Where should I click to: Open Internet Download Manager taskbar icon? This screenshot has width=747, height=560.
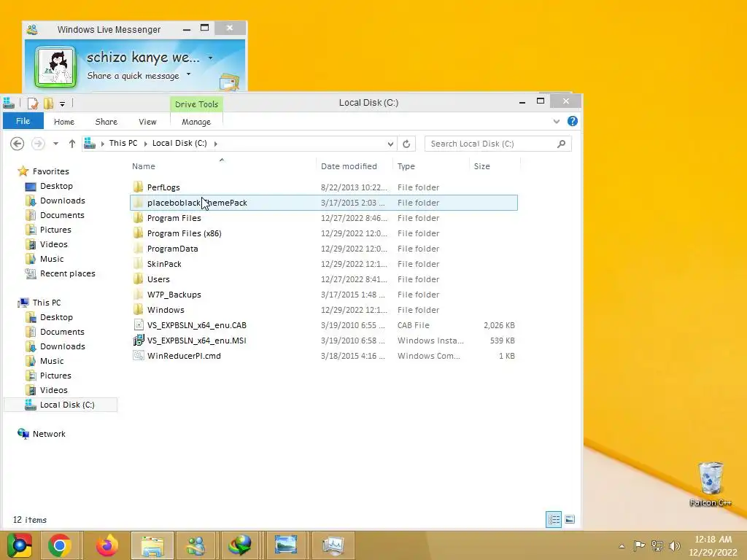[x=240, y=545]
